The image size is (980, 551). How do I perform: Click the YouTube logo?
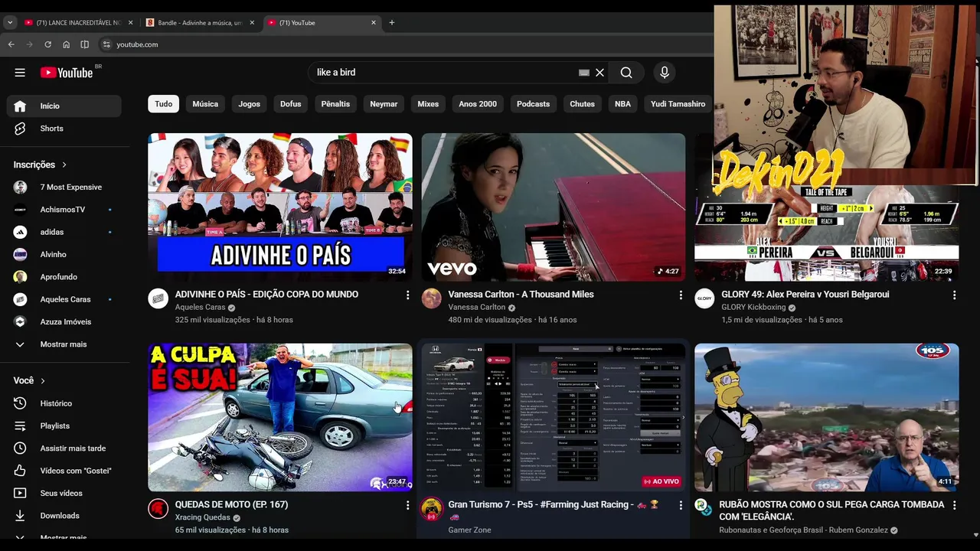point(67,73)
